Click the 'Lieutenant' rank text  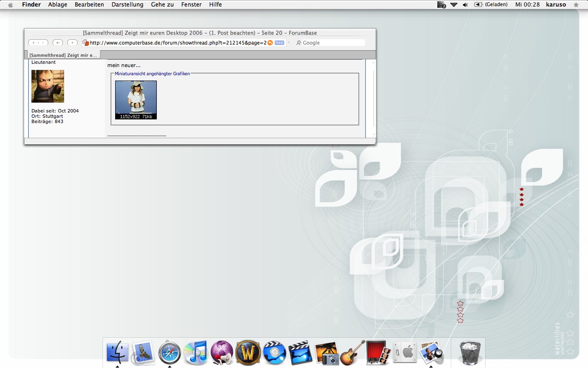(44, 62)
